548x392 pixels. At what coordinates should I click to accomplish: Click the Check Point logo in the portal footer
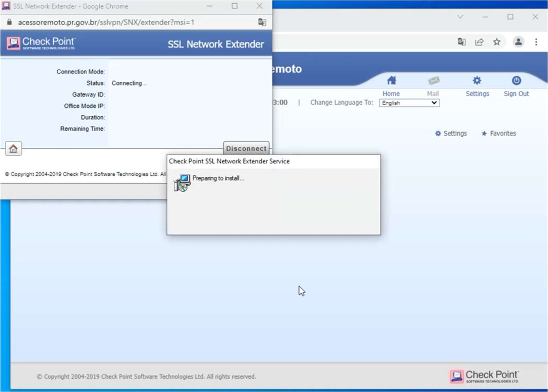(x=485, y=376)
